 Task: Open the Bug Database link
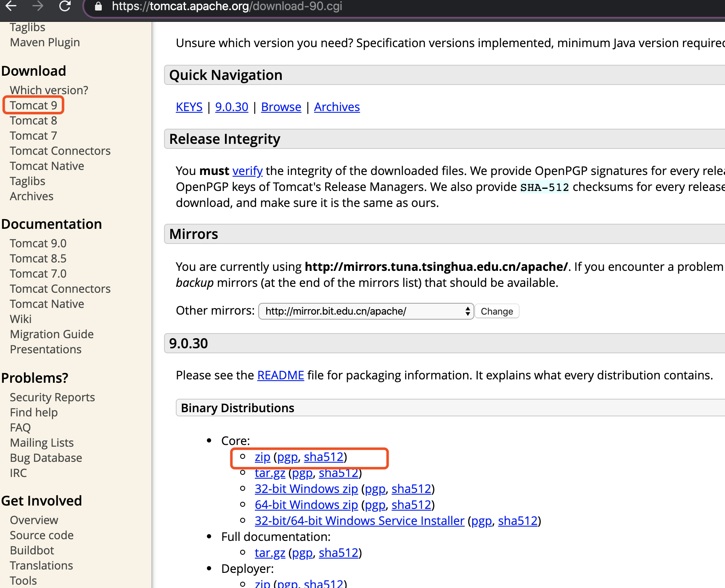click(46, 458)
